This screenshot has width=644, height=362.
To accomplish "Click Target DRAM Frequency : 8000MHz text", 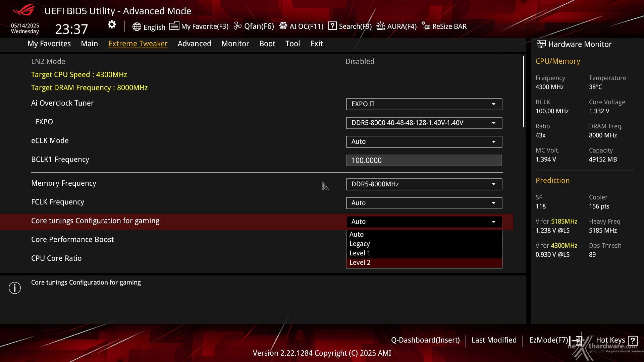I will click(x=90, y=88).
